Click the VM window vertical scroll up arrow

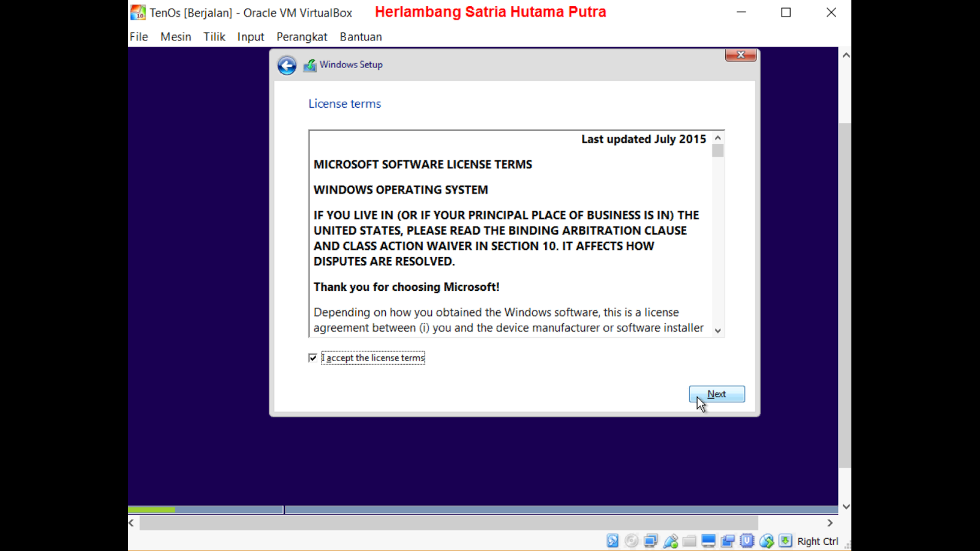click(846, 55)
